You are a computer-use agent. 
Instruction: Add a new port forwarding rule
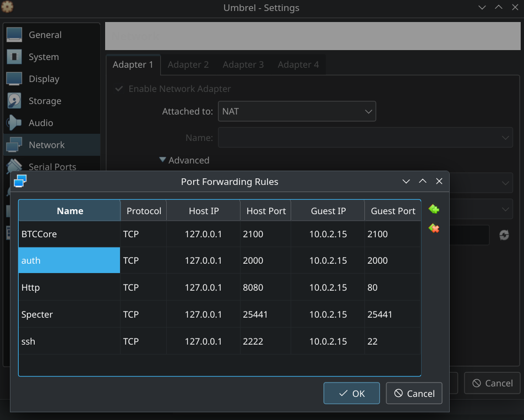click(x=434, y=210)
